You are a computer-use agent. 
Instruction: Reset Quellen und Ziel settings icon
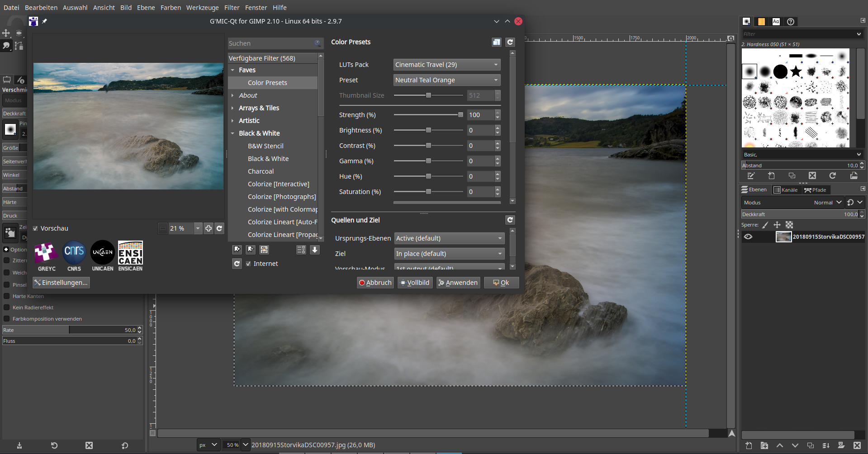[510, 220]
